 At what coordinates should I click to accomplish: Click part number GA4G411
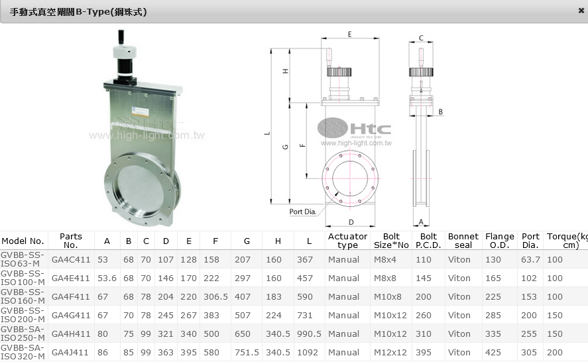click(71, 315)
